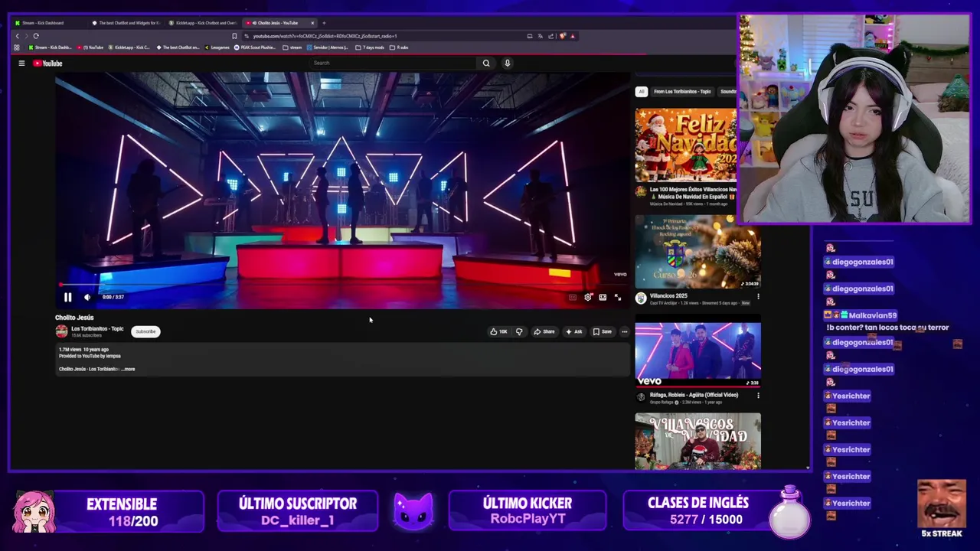Open Ráfaga video options menu dots
The height and width of the screenshot is (551, 980).
pyautogui.click(x=758, y=396)
